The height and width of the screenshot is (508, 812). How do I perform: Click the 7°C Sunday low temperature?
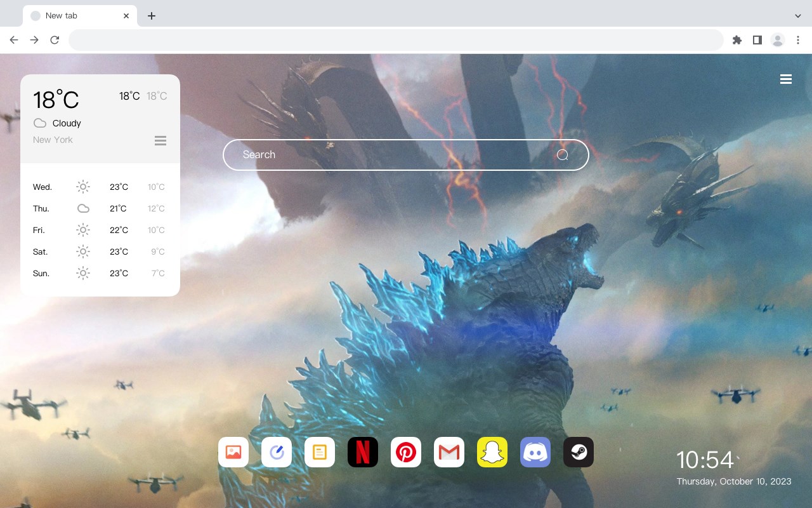point(158,274)
